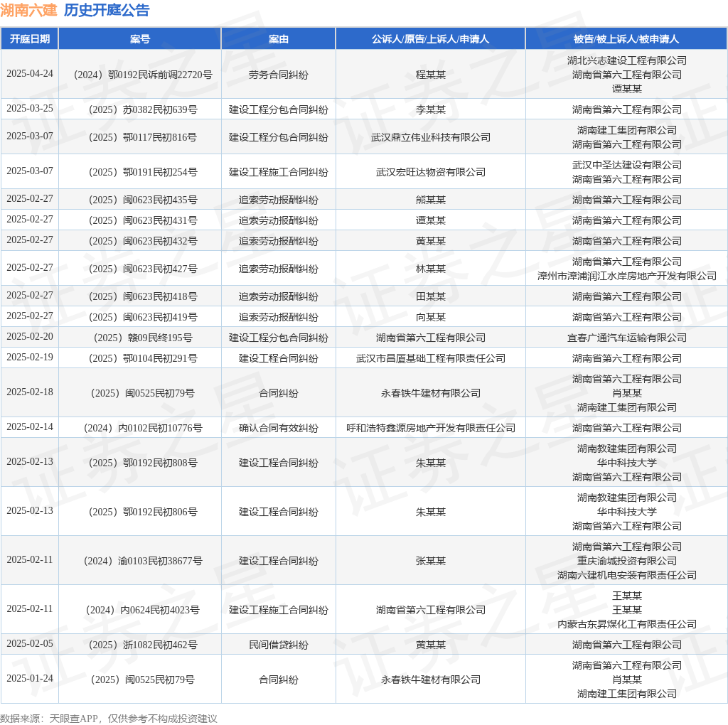This screenshot has height=725, width=728.
Task: Click defendant 重庆渝城投资有限公司
Action: coord(627,561)
